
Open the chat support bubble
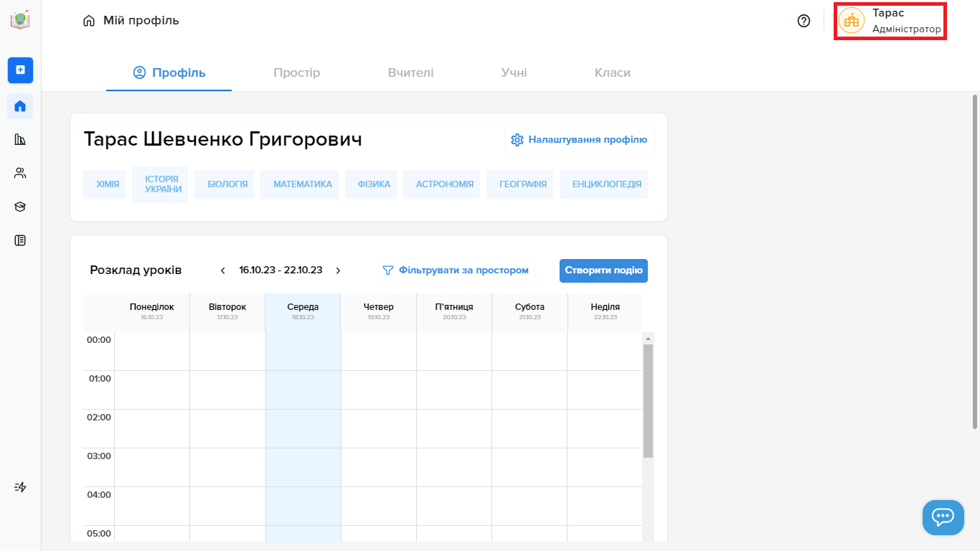[943, 517]
